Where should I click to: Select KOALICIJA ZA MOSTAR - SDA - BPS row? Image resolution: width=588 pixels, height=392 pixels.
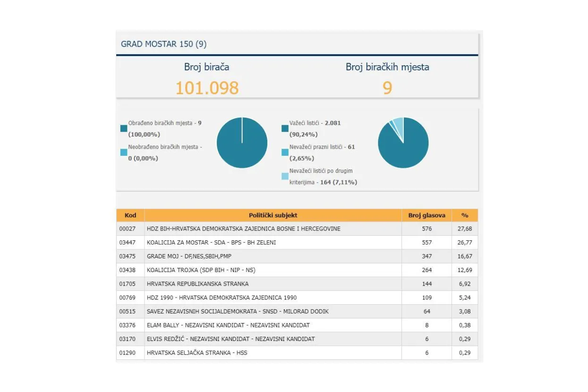[211, 242]
